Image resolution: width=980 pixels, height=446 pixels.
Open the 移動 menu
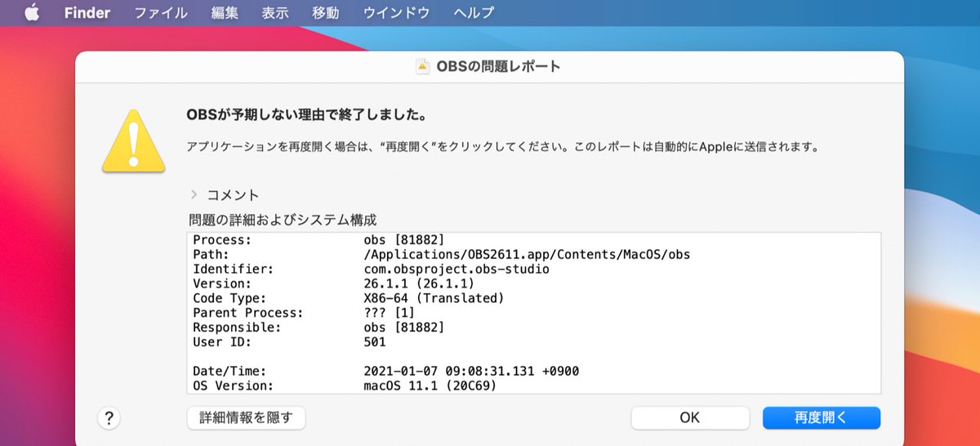(x=326, y=13)
